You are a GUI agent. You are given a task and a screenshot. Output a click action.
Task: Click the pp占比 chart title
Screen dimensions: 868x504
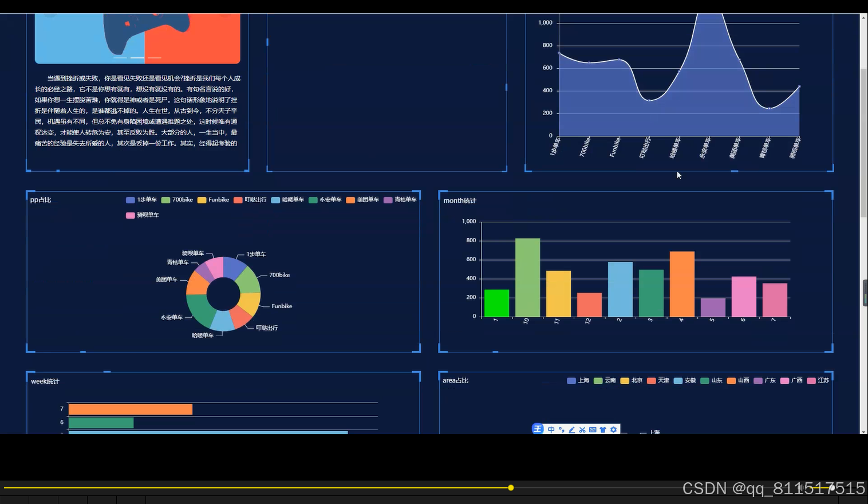[x=41, y=200]
